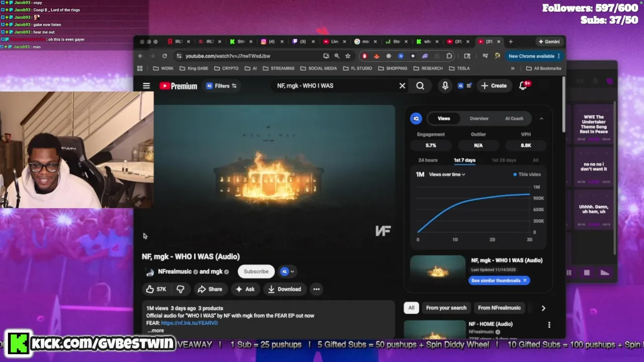
Task: Open YouTube notifications bell
Action: pos(523,86)
